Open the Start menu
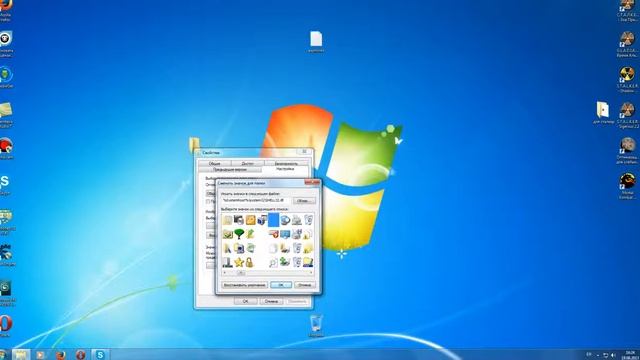 coord(3,355)
